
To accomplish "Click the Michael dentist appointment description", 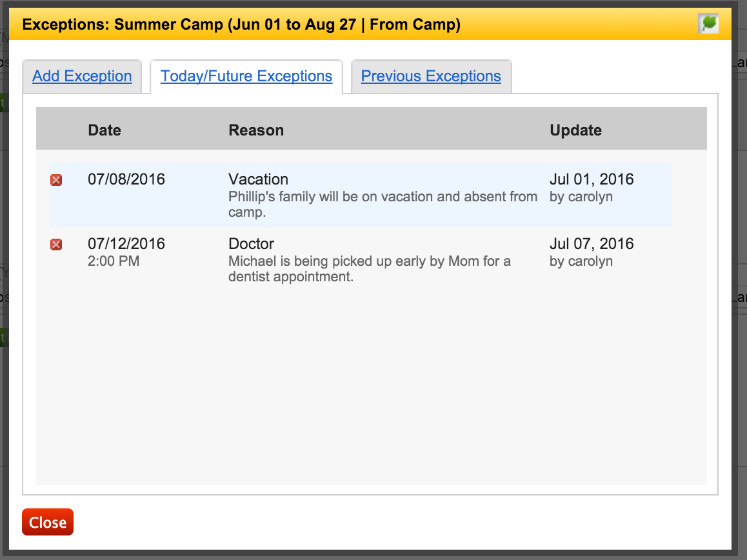I will click(x=369, y=269).
